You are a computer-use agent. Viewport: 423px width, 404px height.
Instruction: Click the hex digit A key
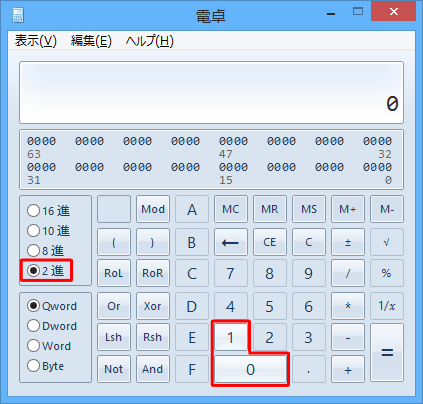pyautogui.click(x=192, y=209)
